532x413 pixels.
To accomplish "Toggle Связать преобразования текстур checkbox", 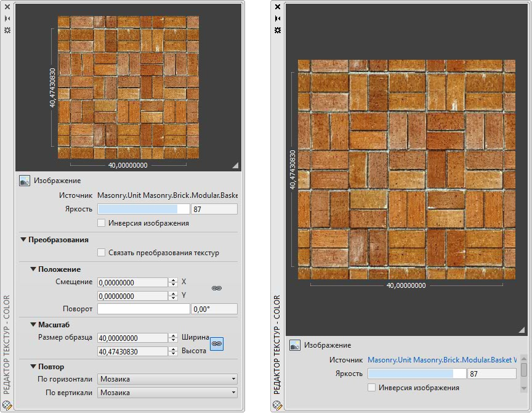I will (102, 253).
